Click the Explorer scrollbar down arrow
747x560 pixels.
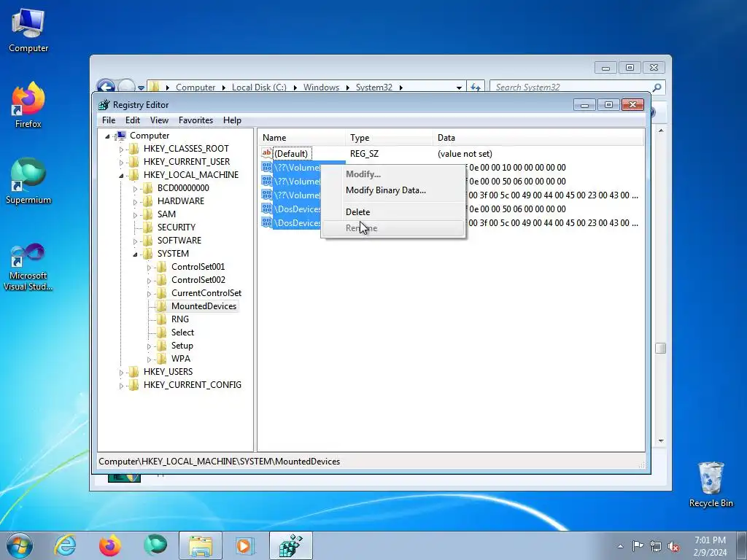click(x=661, y=440)
